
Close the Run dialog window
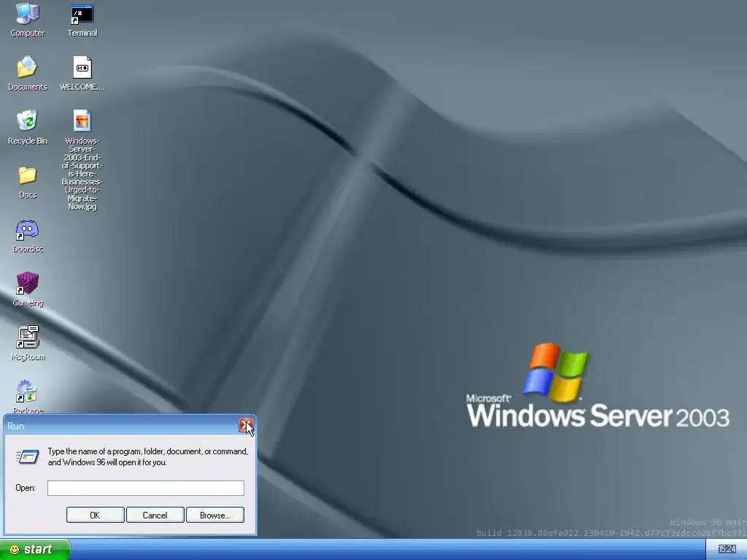(246, 426)
